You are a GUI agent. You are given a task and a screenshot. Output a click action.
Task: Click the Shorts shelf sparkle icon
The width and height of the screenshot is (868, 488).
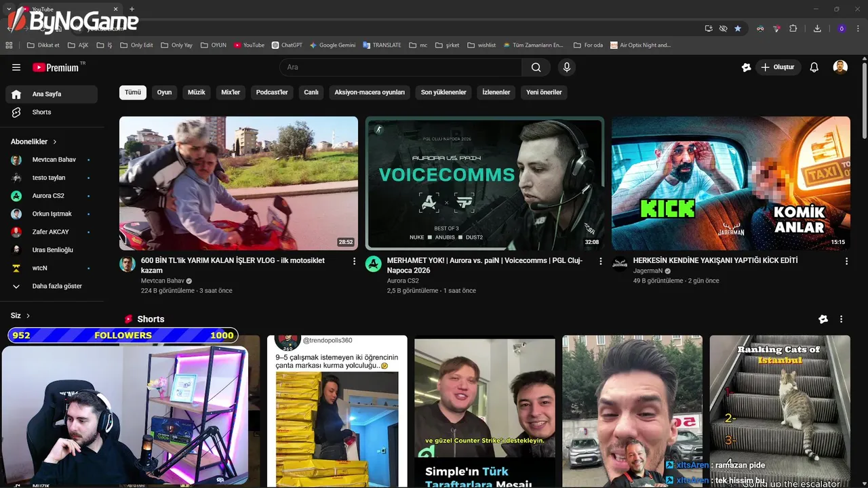[823, 319]
